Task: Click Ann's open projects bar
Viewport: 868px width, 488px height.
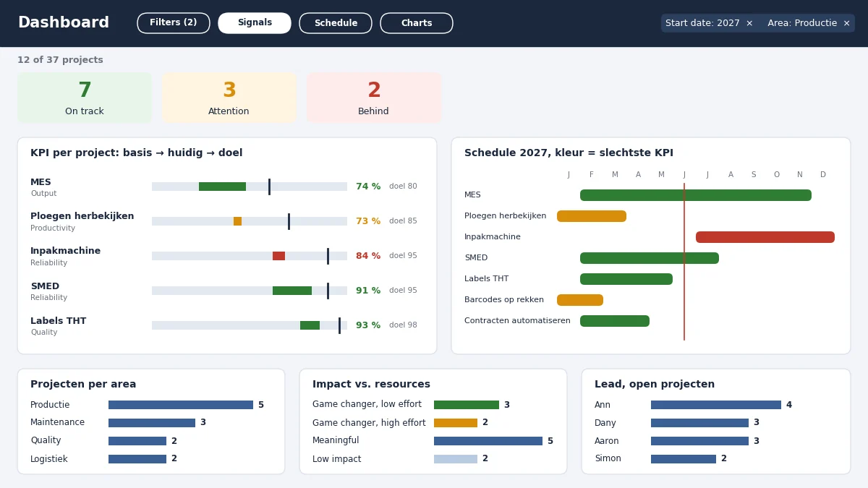Action: tap(716, 405)
